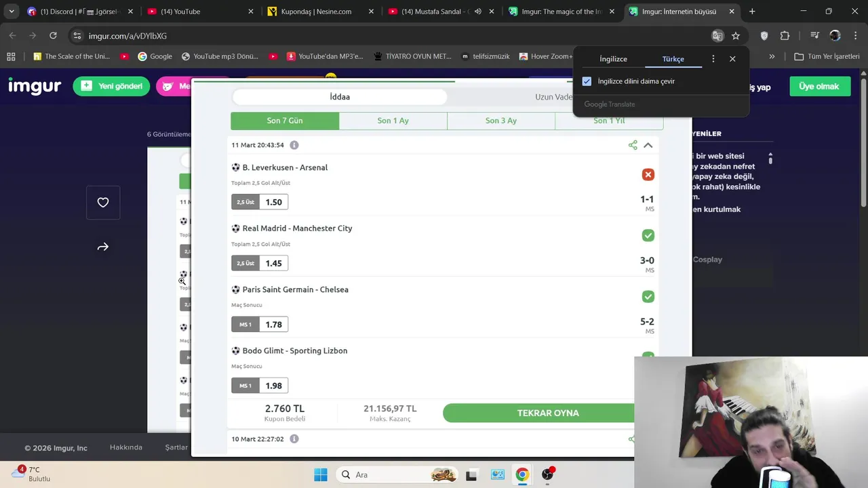Screen dimensions: 868x488
Task: Click soccer ball icon beside Bodo Glimt - Sporting Lizbon
Action: tap(236, 350)
